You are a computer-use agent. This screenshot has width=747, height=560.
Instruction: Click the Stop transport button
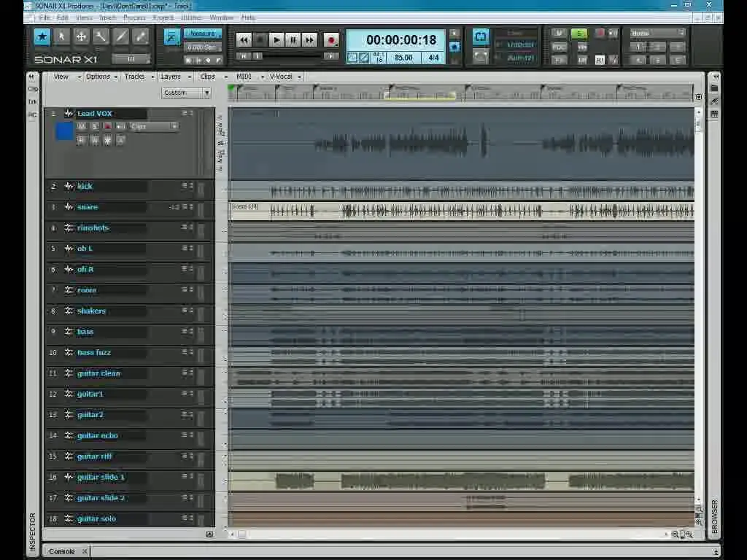coord(260,40)
